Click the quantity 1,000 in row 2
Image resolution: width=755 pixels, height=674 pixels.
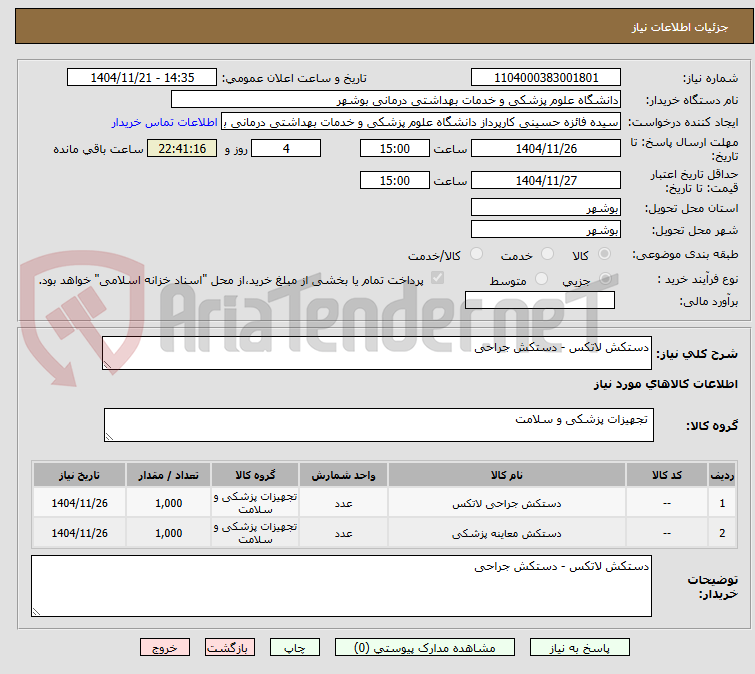click(169, 532)
